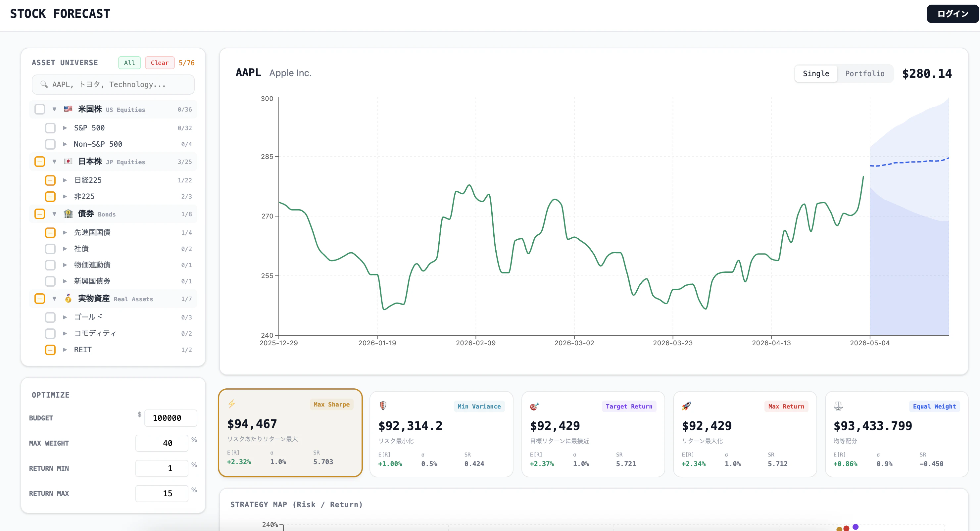Click the US flag icon beside 米国株
The width and height of the screenshot is (980, 531).
click(68, 109)
